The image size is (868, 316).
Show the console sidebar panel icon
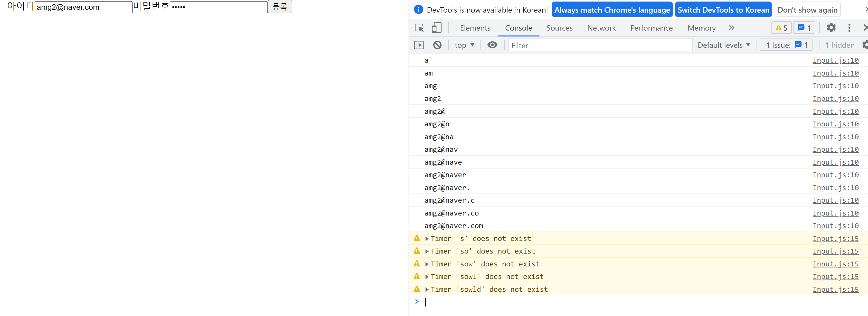[x=419, y=45]
